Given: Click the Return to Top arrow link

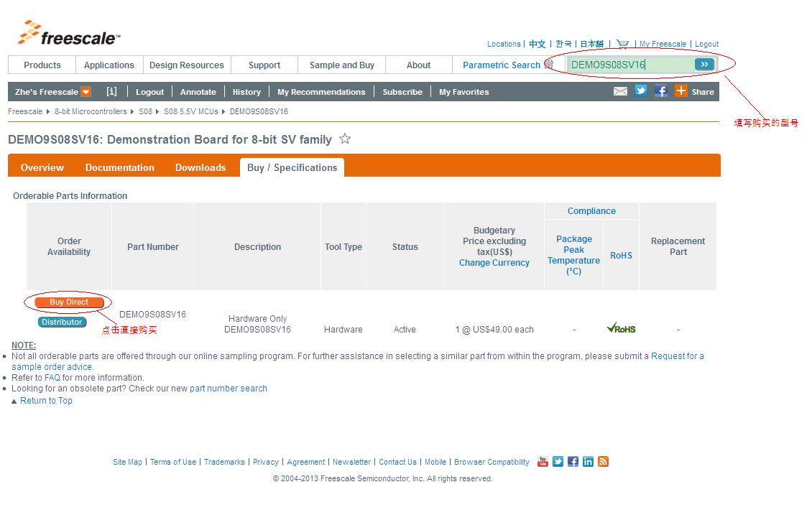Looking at the screenshot, I should pos(42,401).
